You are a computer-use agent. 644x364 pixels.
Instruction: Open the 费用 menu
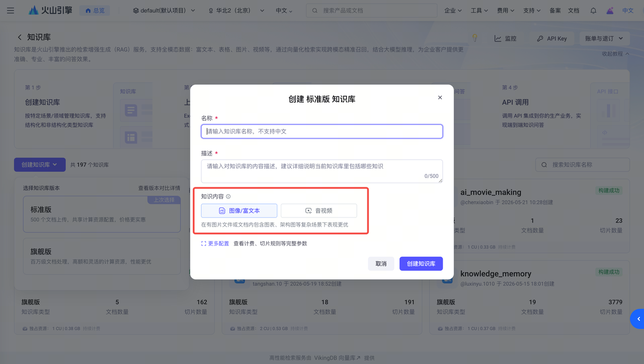click(505, 11)
